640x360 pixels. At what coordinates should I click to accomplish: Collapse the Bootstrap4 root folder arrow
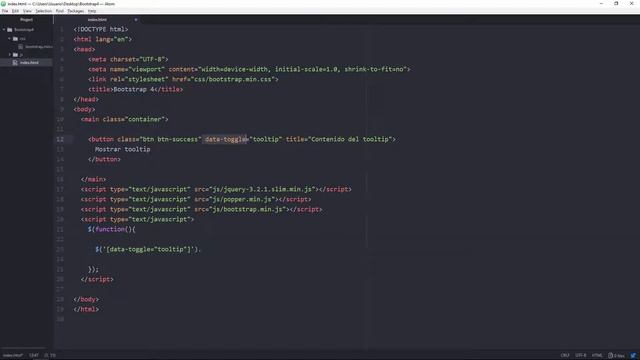(x=4, y=29)
